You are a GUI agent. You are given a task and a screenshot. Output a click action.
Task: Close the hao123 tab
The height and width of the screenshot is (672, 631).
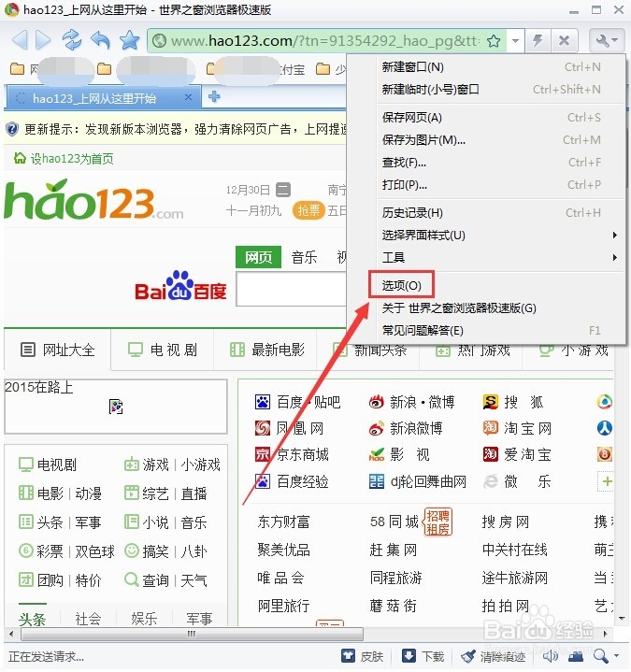[188, 97]
